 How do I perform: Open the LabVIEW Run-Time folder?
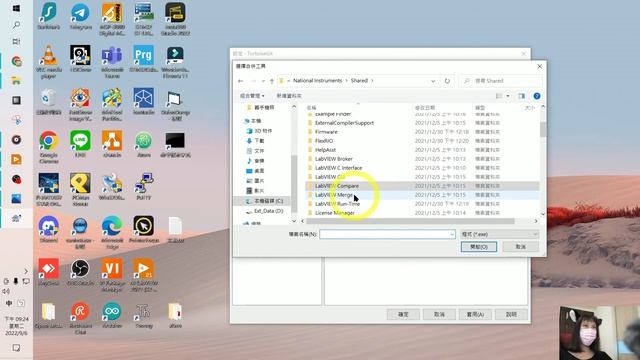(x=337, y=204)
